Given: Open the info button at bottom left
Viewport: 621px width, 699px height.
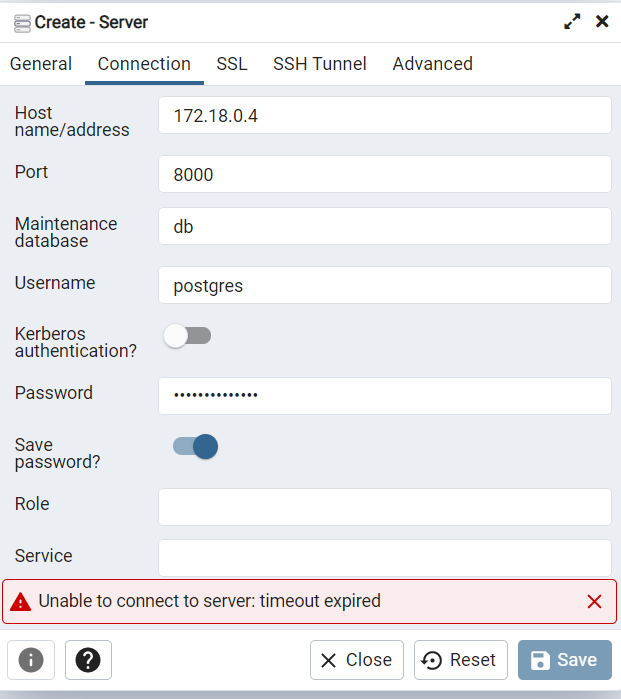Looking at the screenshot, I should point(31,660).
